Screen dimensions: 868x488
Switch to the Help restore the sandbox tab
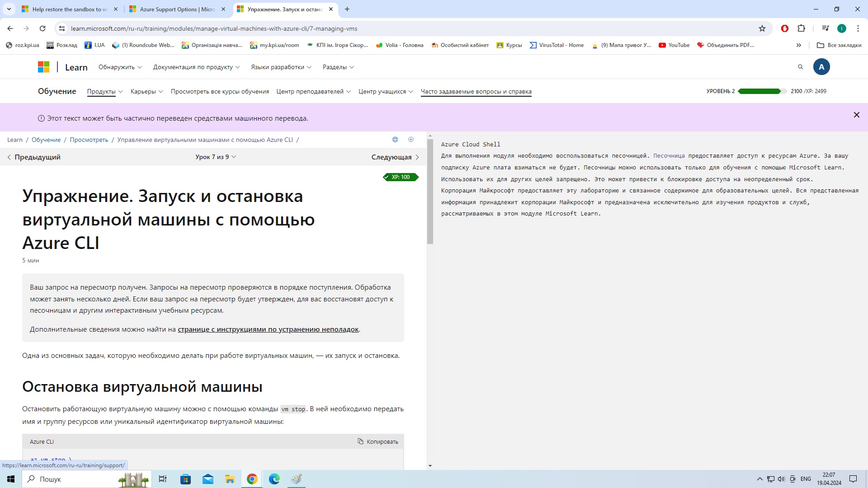70,9
